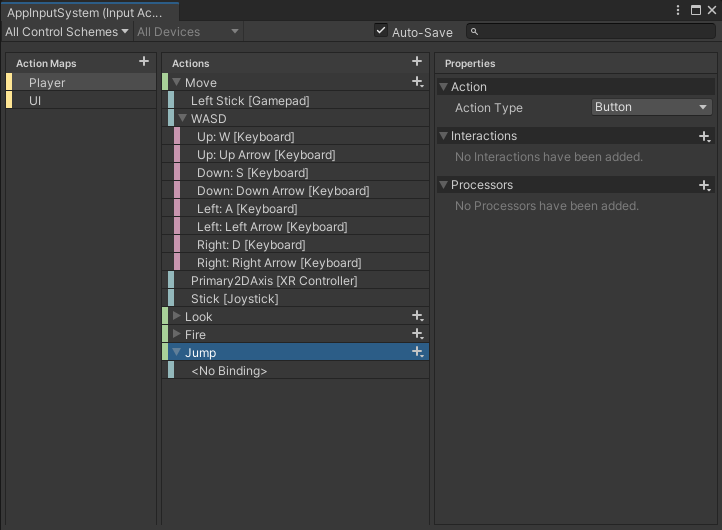
Task: Select the Left Stick [Gamepad] binding
Action: [x=250, y=101]
